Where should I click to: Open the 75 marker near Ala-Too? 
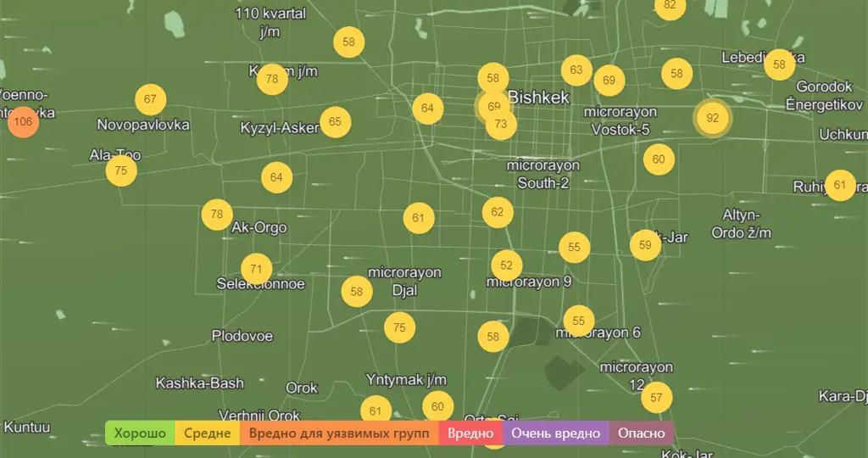[x=121, y=170]
